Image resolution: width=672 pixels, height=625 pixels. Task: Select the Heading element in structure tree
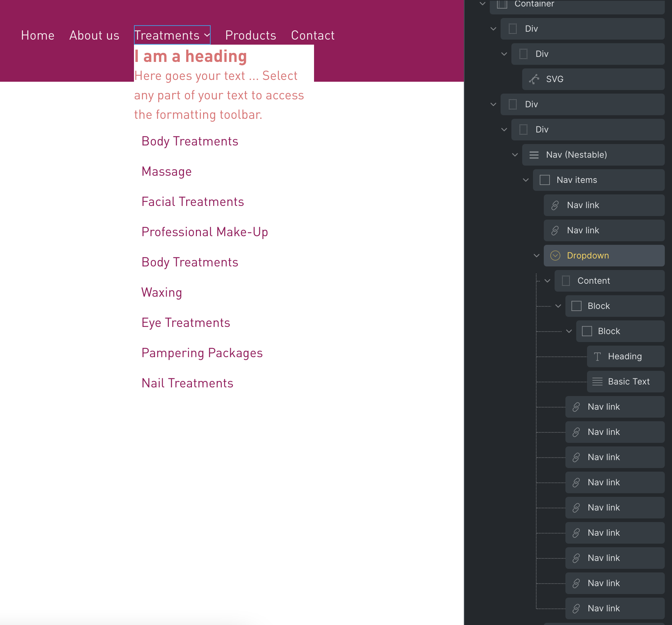click(x=626, y=356)
